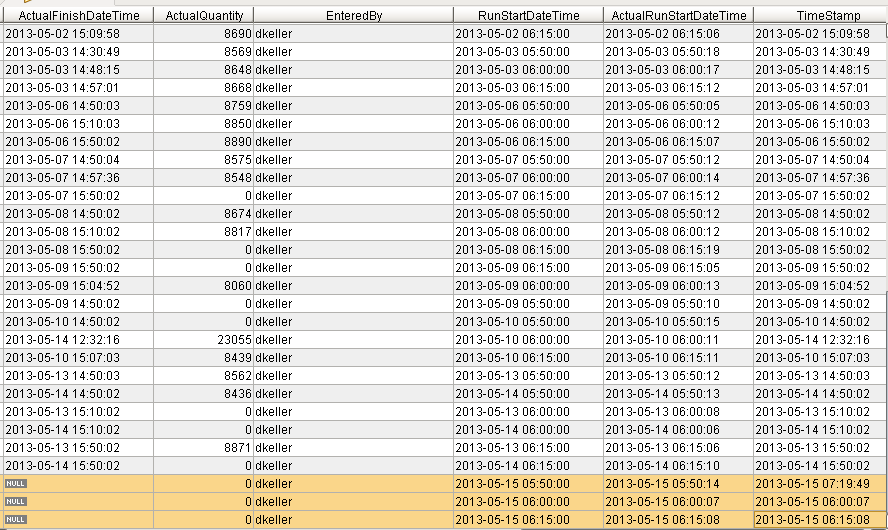Click the RunStartDateTime column header
Screen dimensions: 888x530
pos(528,15)
